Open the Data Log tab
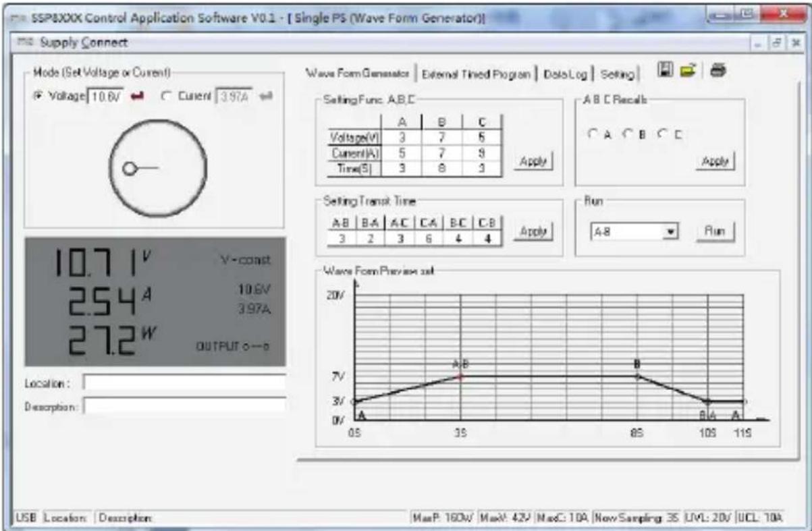The width and height of the screenshot is (812, 531). tap(566, 74)
